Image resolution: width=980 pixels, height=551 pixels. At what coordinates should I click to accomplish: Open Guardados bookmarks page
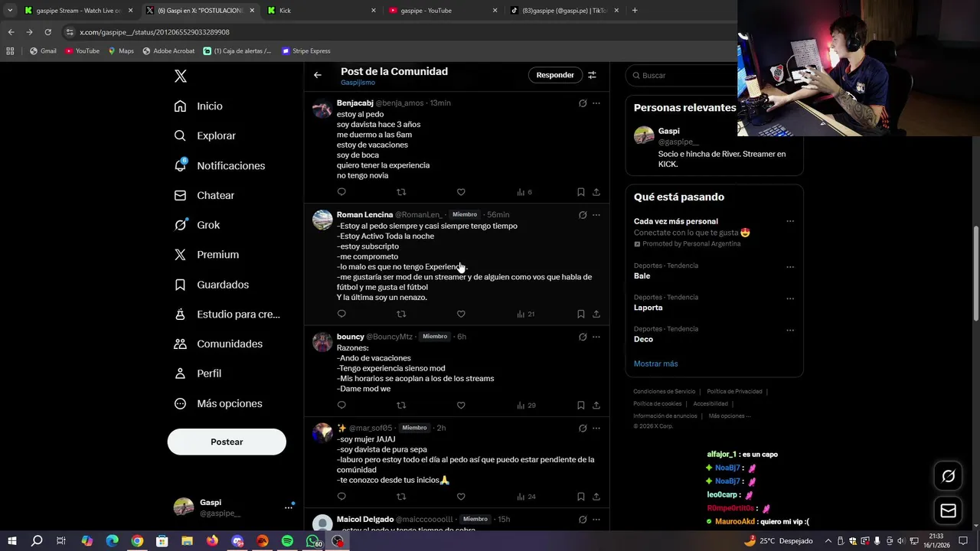211,285
